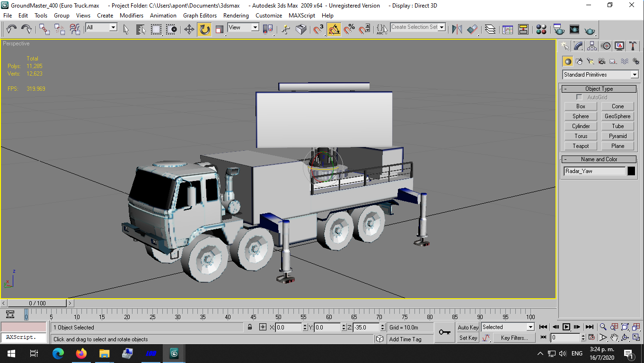Click the Quick Render teapot icon
The height and width of the screenshot is (363, 644).
coord(590,30)
